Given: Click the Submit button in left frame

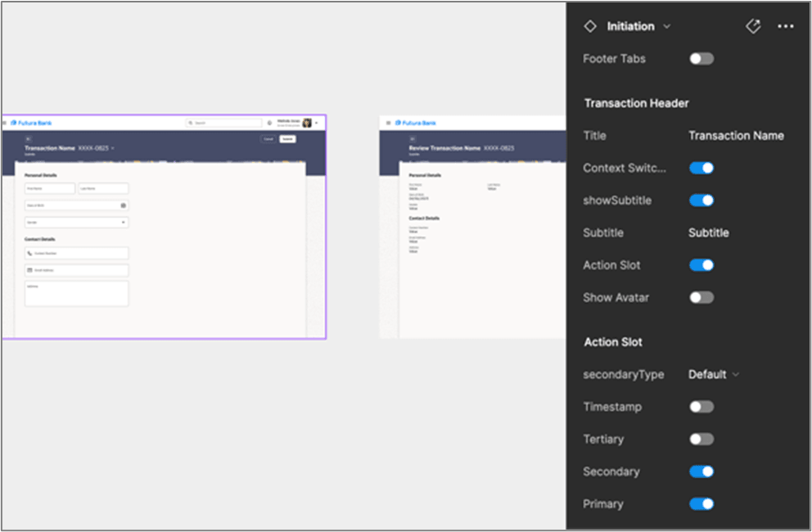Looking at the screenshot, I should click(x=286, y=139).
